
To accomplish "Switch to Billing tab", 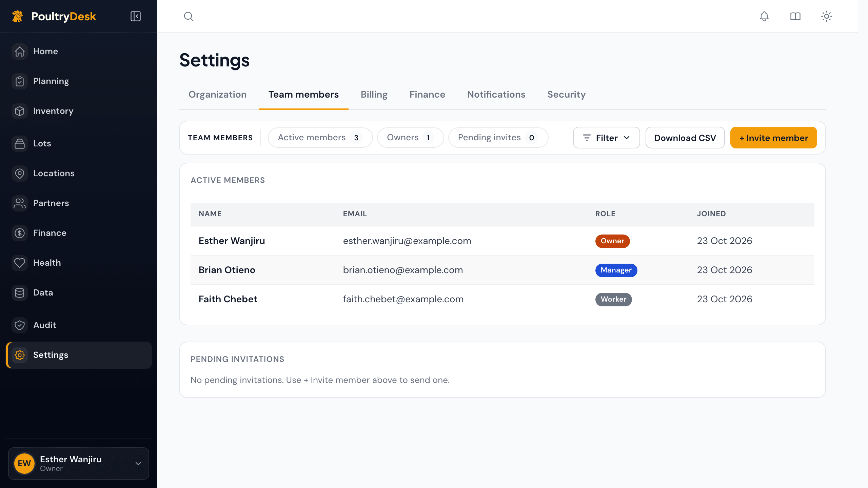I will coord(374,94).
